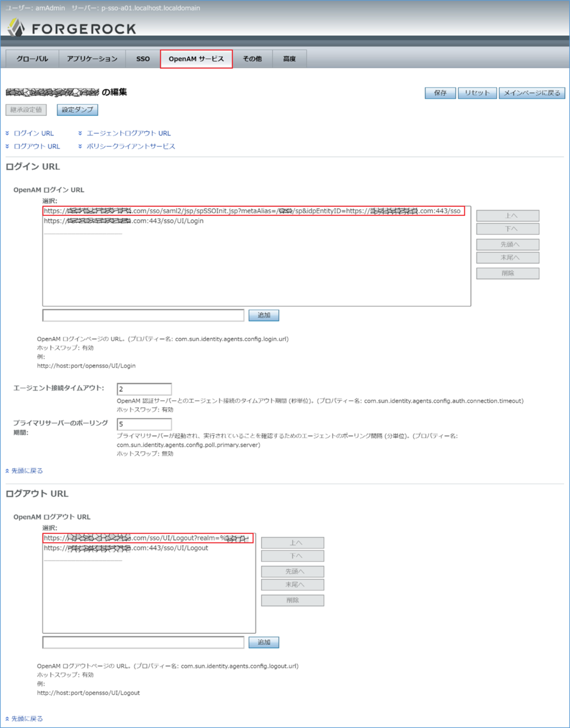Click the login URL 下へ button
Screen dimensions: 570x728
pyautogui.click(x=508, y=229)
